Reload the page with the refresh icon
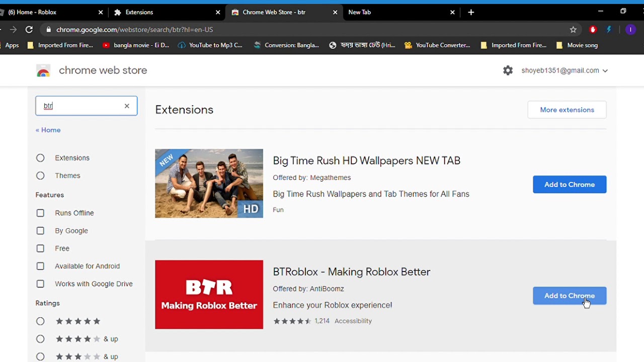The image size is (644, 362). click(29, 30)
